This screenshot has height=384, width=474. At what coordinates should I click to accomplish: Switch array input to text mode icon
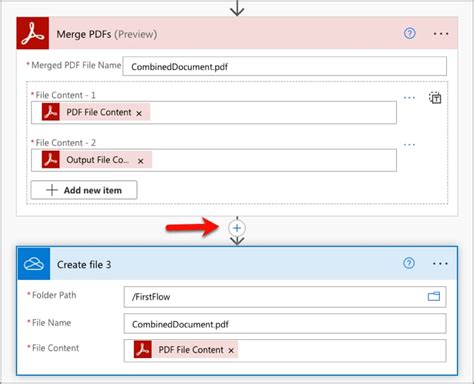(x=435, y=98)
